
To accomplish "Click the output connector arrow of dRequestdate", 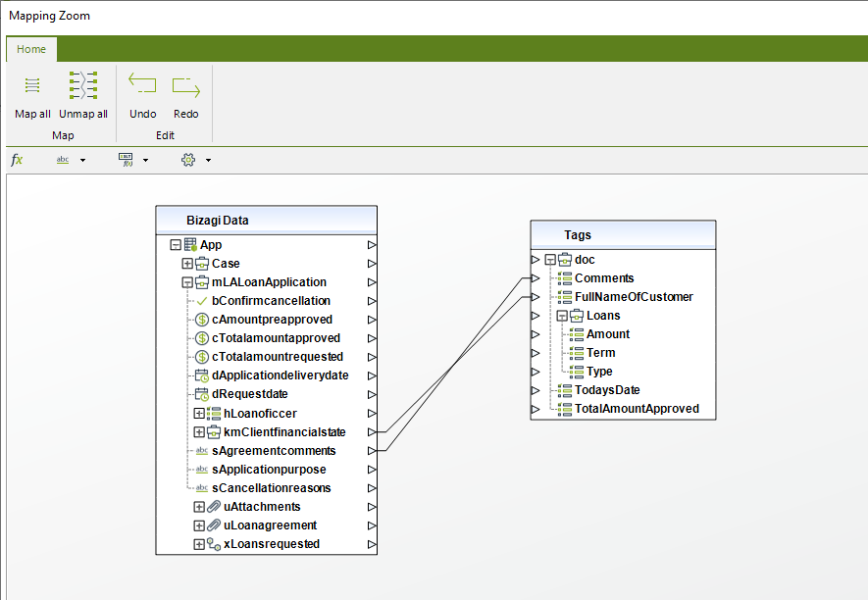I will (372, 395).
